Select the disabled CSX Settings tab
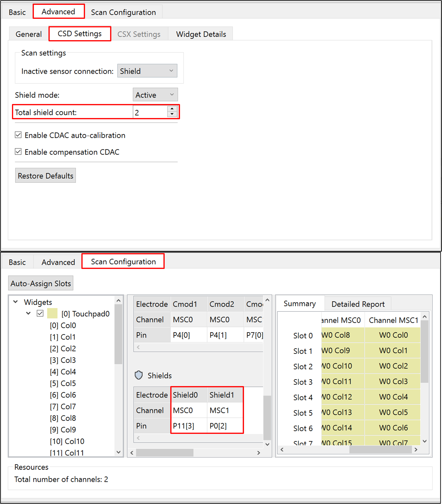This screenshot has height=504, width=442. (x=139, y=34)
